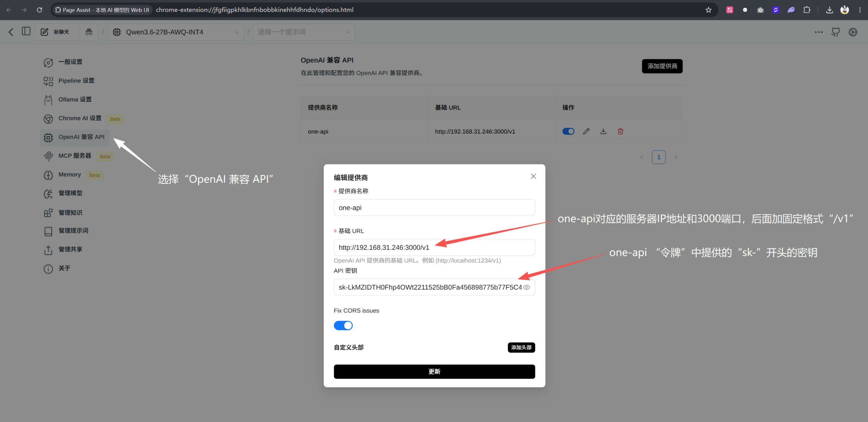Viewport: 868px width, 422px height.
Task: Click the API 密钥 input field
Action: tap(434, 287)
